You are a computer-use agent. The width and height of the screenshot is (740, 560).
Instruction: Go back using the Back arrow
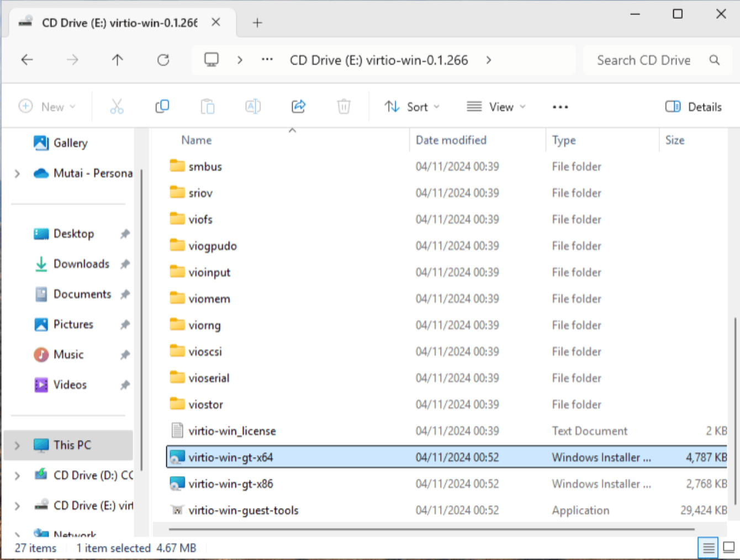coord(27,60)
